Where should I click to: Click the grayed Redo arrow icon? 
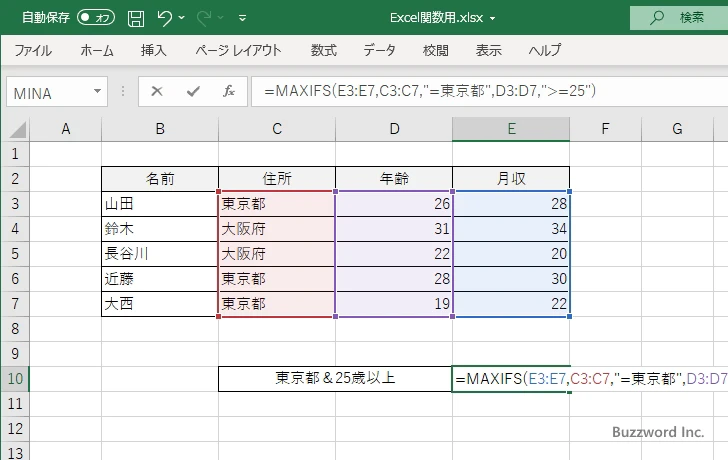[x=204, y=18]
